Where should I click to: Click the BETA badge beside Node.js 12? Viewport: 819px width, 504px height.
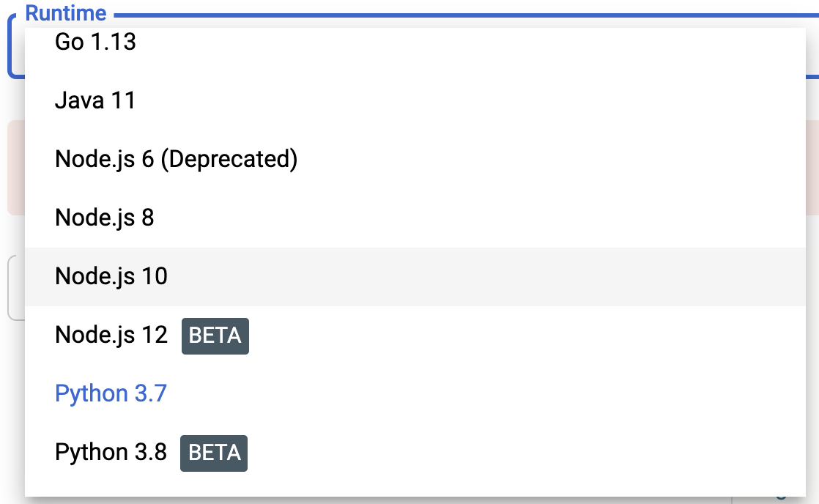[215, 336]
